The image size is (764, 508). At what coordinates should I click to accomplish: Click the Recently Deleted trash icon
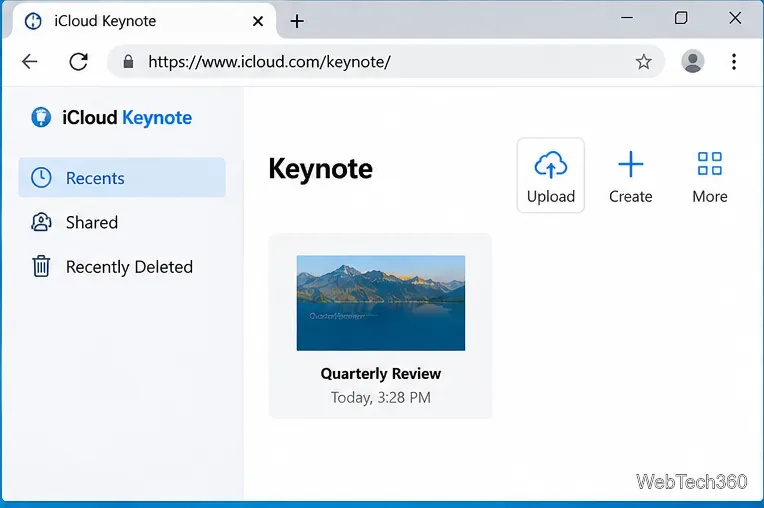point(41,266)
